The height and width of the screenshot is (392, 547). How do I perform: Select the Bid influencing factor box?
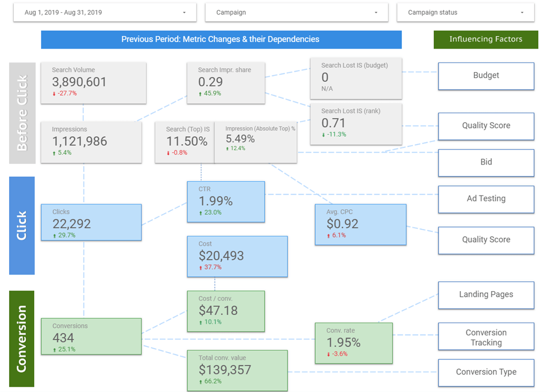coord(486,162)
